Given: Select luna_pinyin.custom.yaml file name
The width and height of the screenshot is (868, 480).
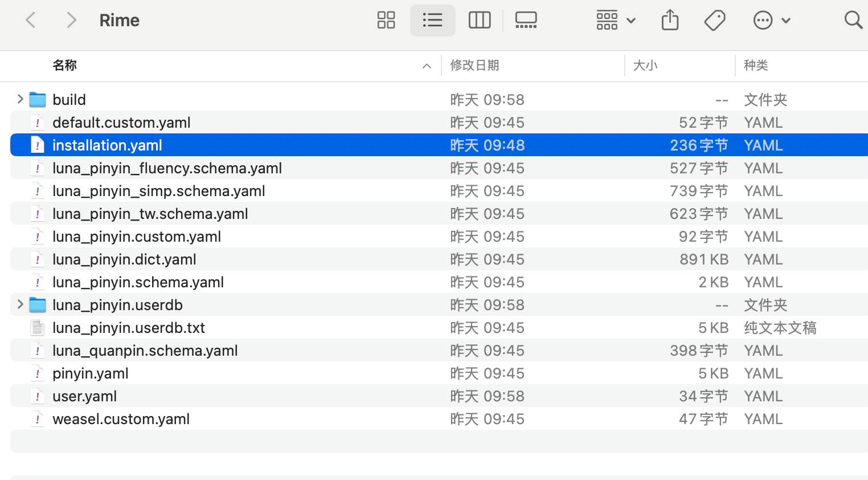Looking at the screenshot, I should 137,237.
